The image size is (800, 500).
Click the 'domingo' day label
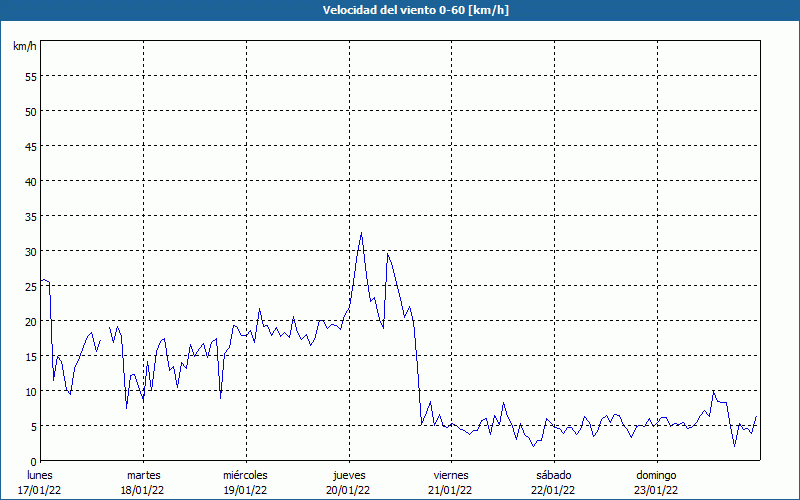click(x=656, y=475)
